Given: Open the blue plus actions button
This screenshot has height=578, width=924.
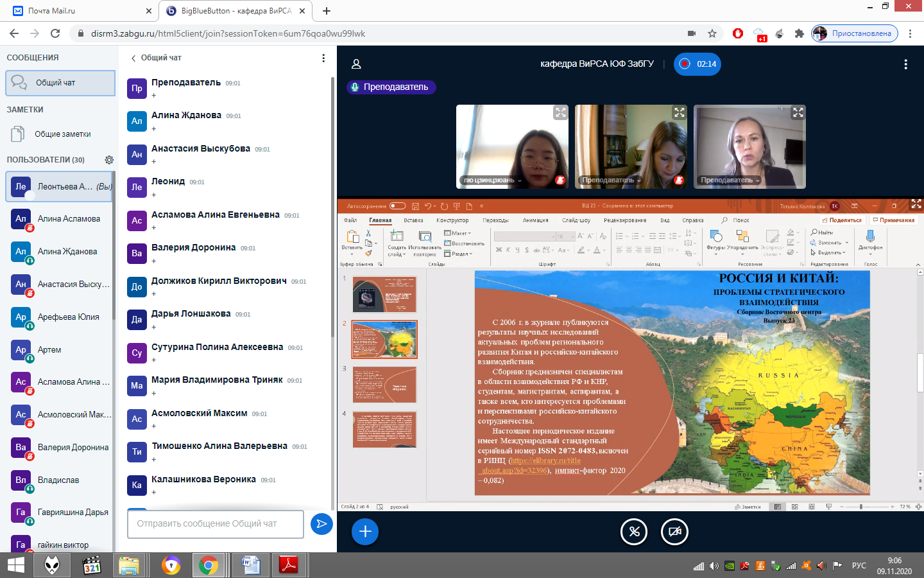Looking at the screenshot, I should [x=365, y=532].
